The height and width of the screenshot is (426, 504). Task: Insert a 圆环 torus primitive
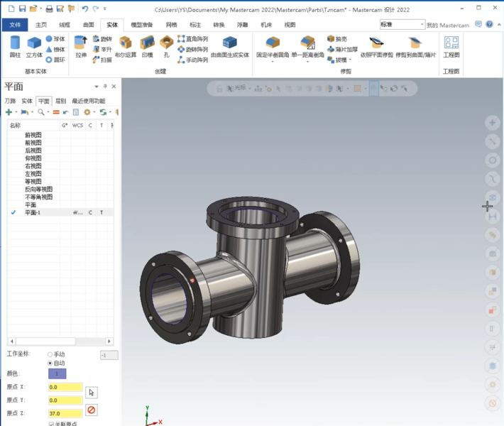pos(55,60)
